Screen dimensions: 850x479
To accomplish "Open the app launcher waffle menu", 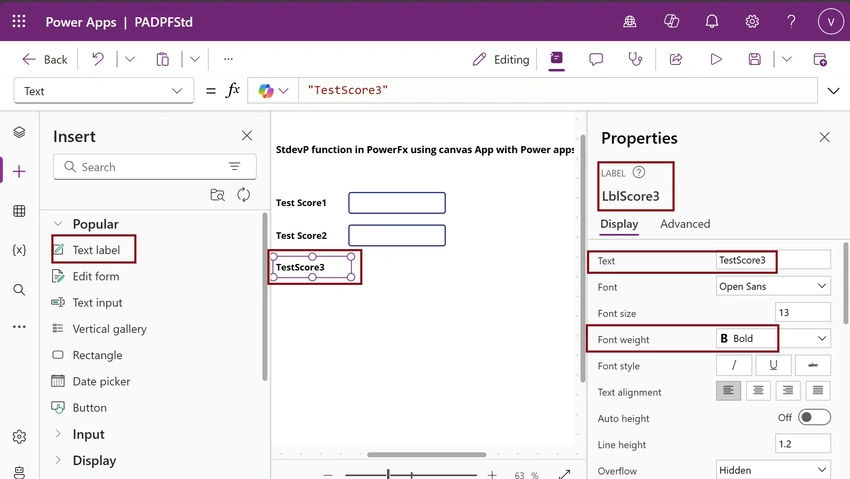I will point(19,21).
